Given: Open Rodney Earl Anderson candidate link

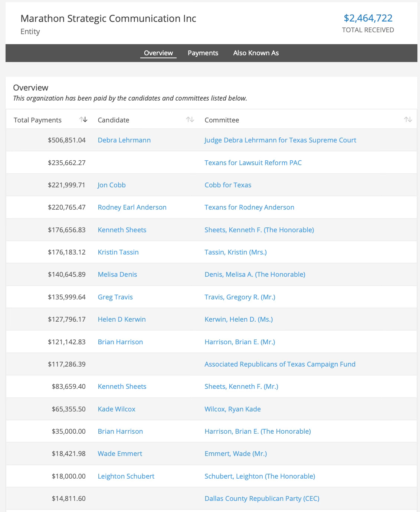Looking at the screenshot, I should tap(132, 207).
